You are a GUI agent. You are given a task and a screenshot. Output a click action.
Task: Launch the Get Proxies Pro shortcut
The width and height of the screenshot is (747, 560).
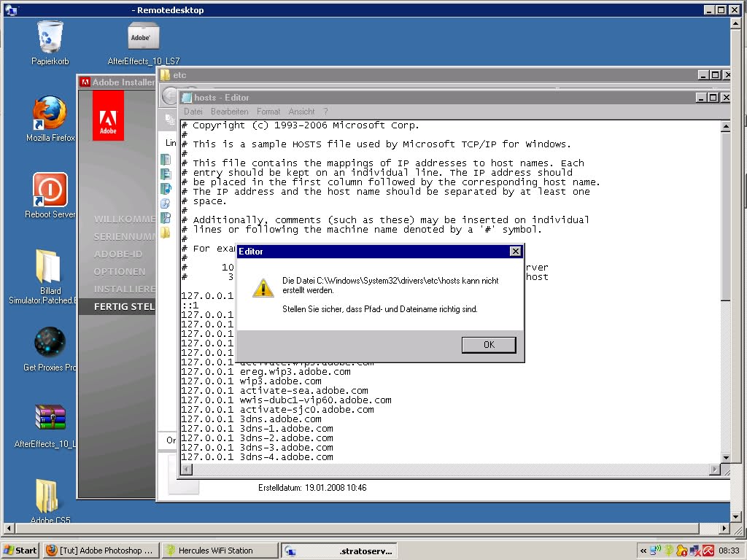pyautogui.click(x=50, y=343)
